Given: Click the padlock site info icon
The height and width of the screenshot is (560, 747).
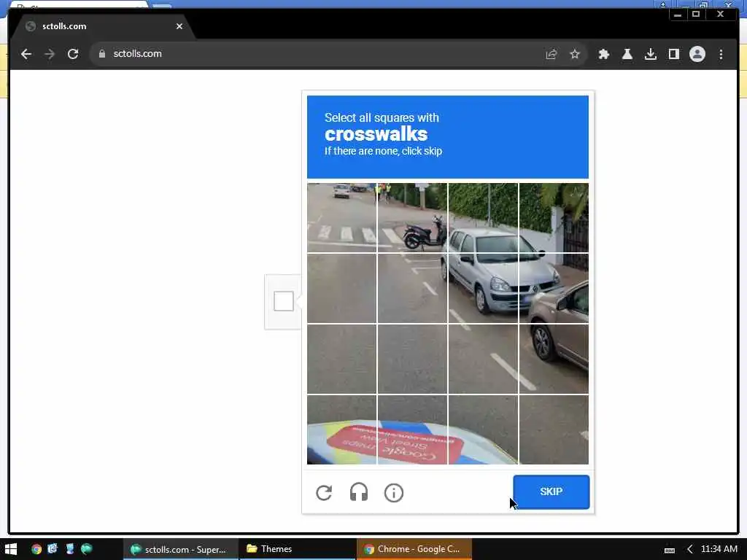Looking at the screenshot, I should point(101,54).
